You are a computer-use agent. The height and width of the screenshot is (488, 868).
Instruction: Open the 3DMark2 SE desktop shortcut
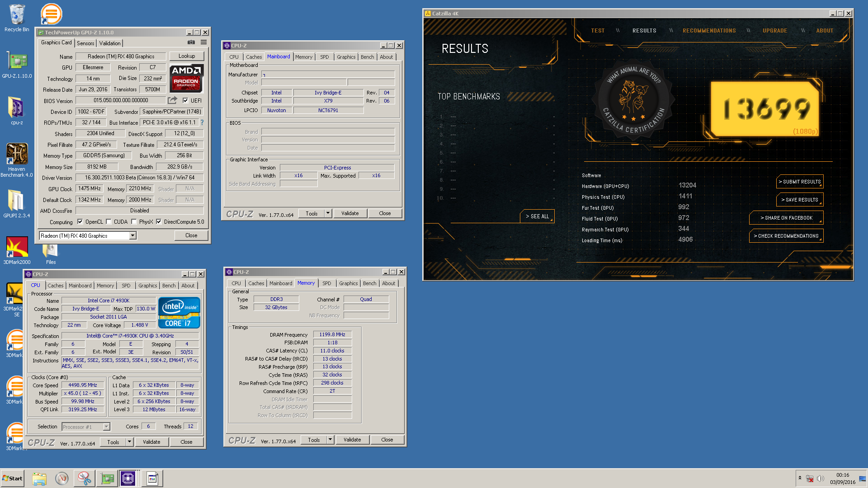[x=15, y=300]
